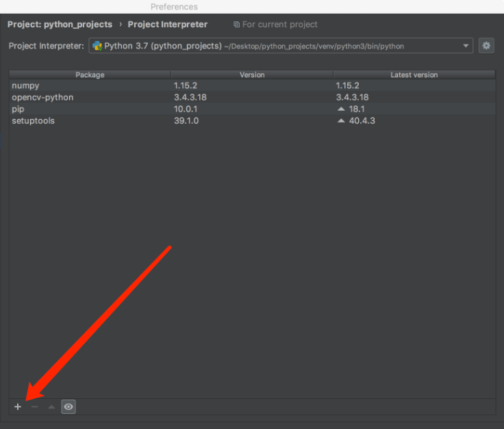Select the pip package name

coord(18,109)
